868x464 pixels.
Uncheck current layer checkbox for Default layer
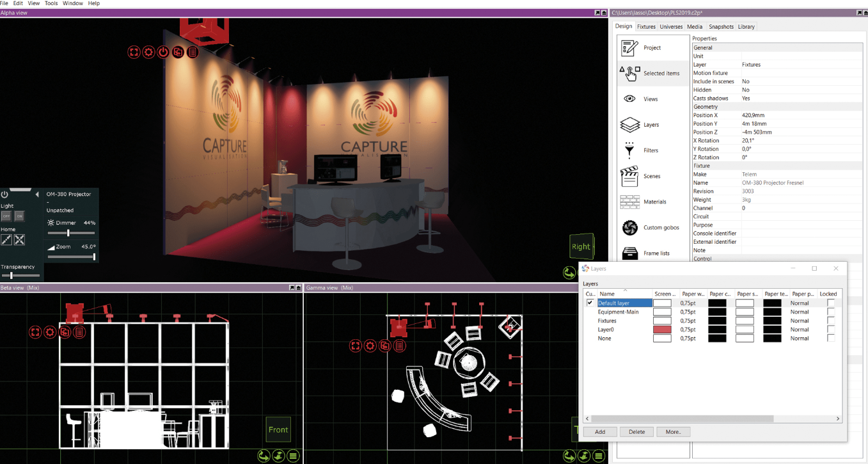[x=590, y=303]
